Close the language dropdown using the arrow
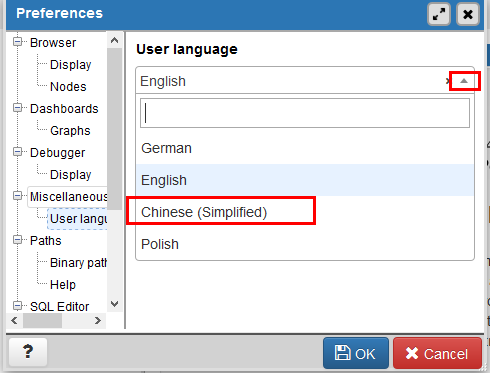The image size is (490, 373). 464,81
